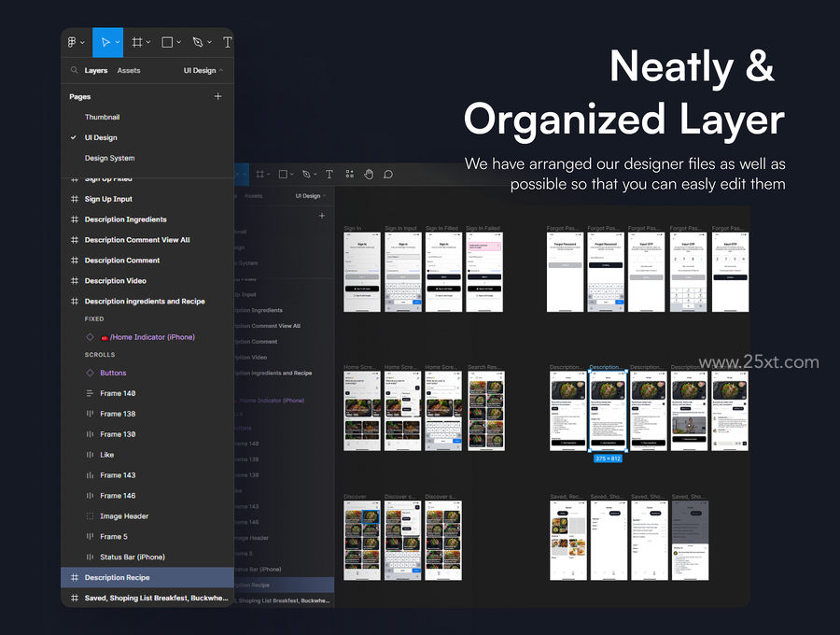The height and width of the screenshot is (635, 840).
Task: Click the Sign In Input frame on canvas
Action: [x=403, y=273]
